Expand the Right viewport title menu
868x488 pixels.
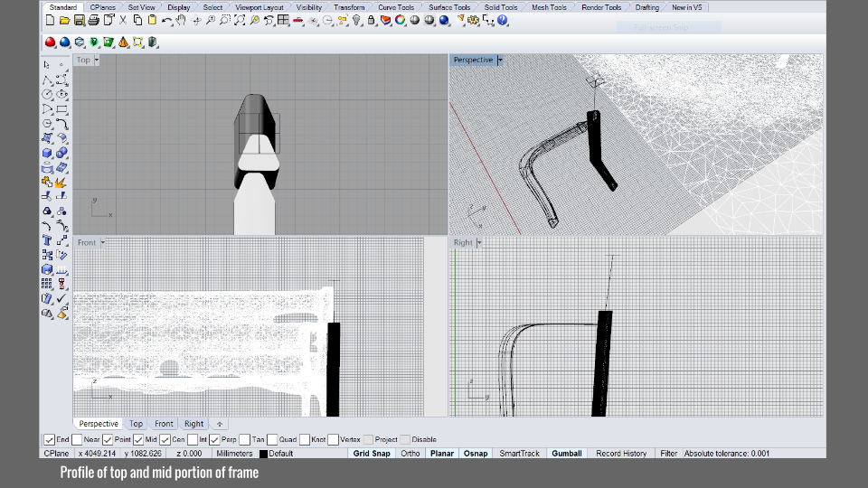tap(477, 242)
